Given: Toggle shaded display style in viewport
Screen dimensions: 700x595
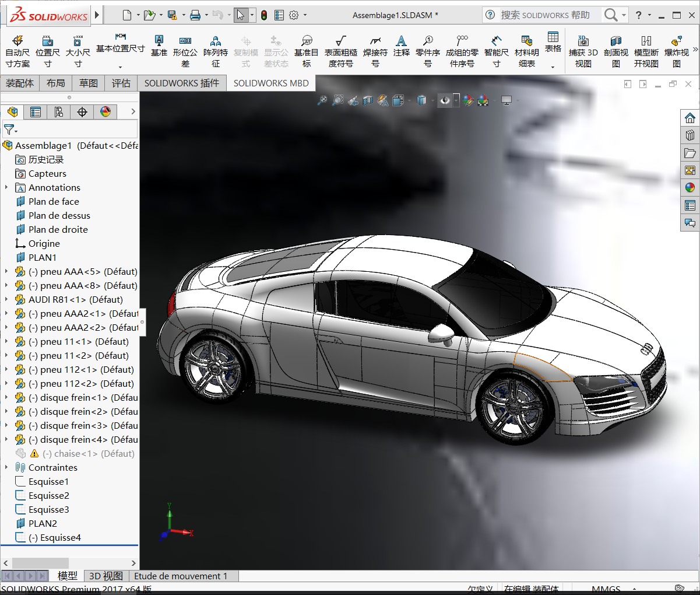Looking at the screenshot, I should click(x=421, y=100).
